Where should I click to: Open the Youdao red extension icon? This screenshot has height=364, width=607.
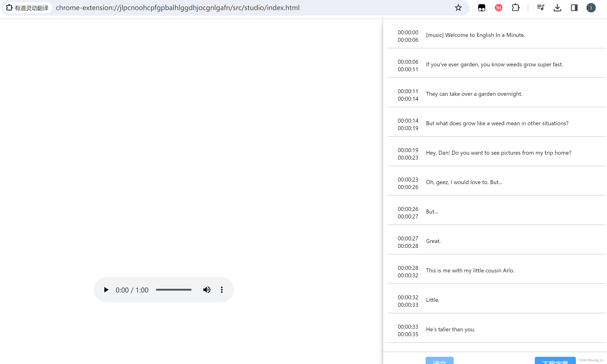[498, 8]
